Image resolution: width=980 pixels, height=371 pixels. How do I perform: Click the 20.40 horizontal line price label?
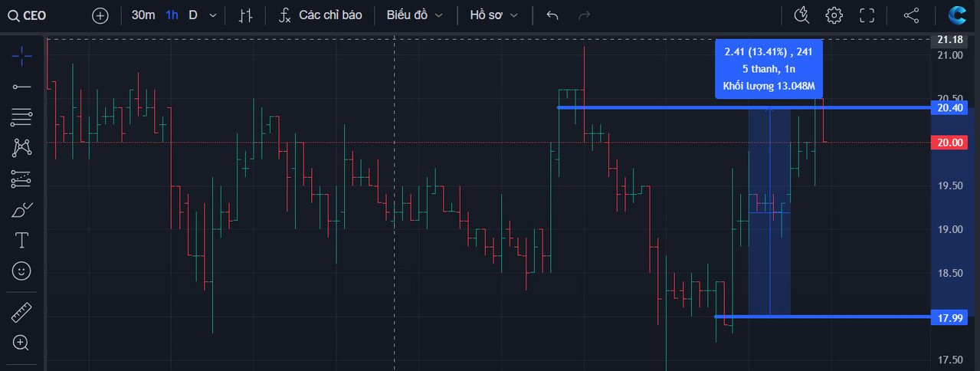(949, 108)
